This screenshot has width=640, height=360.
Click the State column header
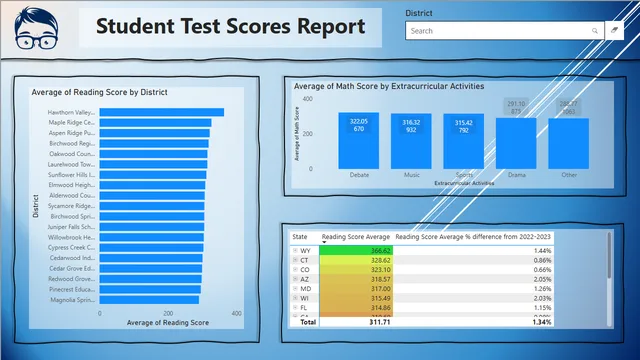pyautogui.click(x=300, y=237)
